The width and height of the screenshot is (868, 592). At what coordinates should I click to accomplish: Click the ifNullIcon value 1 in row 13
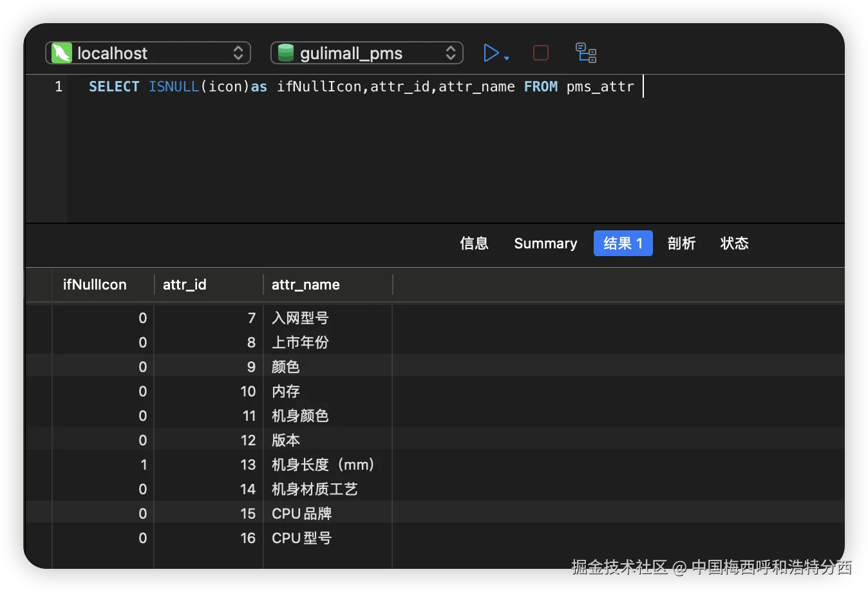[103, 465]
